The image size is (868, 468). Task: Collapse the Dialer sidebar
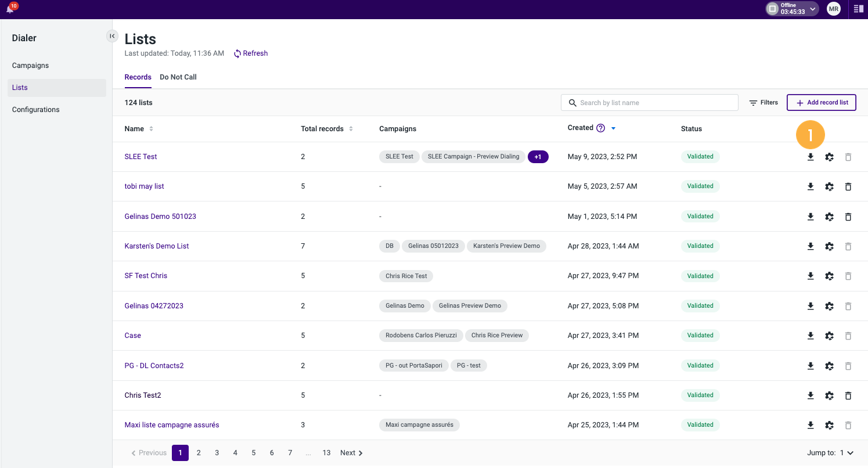(x=112, y=36)
